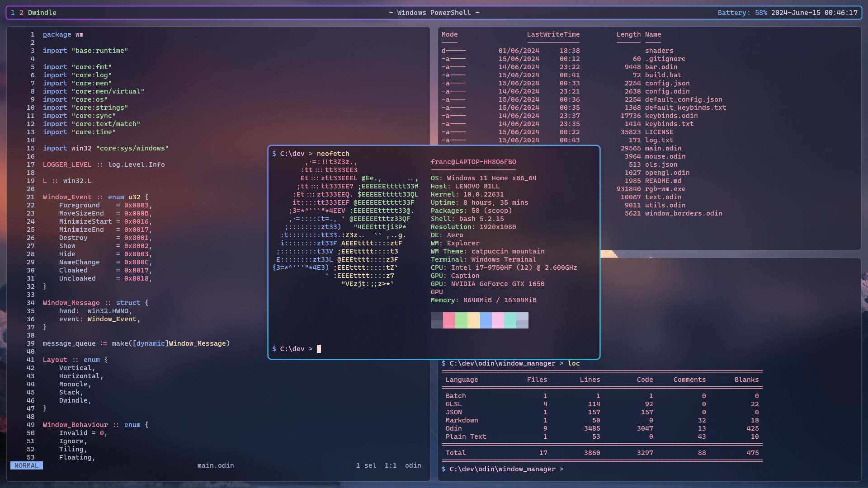Click the 931840 file length value
Viewport: 868px width, 488px height.
tap(628, 189)
